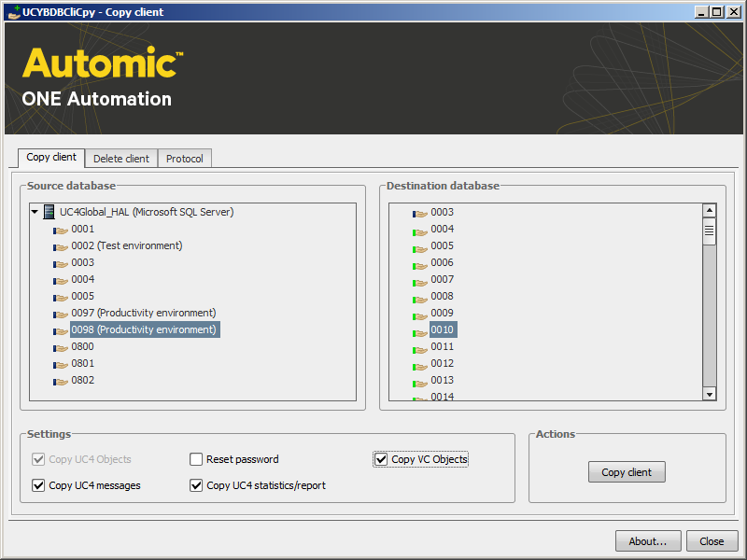Select the '0008' label in Destination database

(442, 296)
